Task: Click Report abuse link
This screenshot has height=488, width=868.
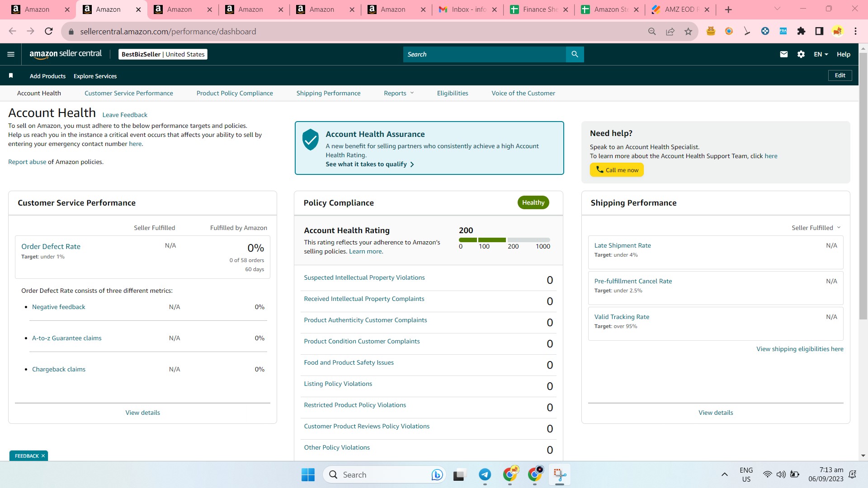Action: pos(27,162)
